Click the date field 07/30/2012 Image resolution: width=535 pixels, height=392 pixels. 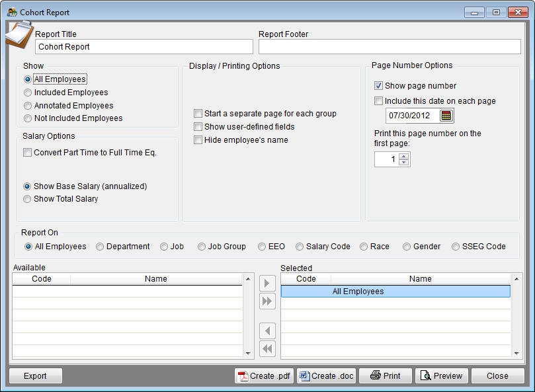pyautogui.click(x=413, y=116)
